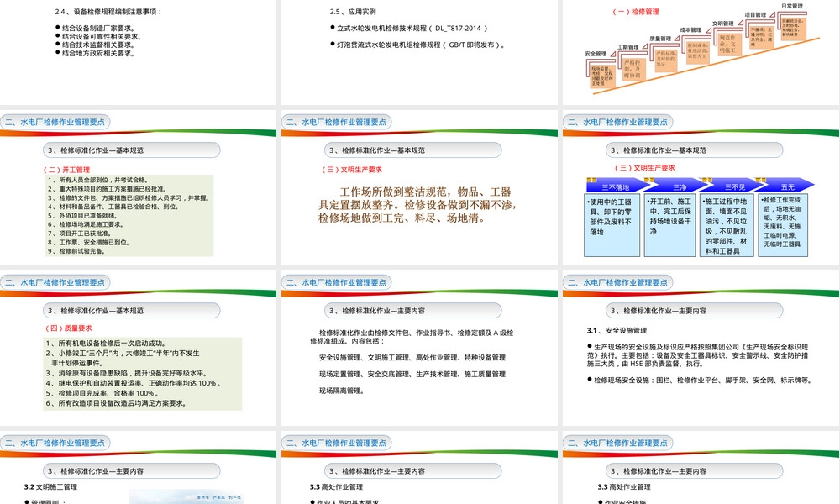Click the heading "2.5、应用实例"
This screenshot has width=840, height=504.
[353, 11]
